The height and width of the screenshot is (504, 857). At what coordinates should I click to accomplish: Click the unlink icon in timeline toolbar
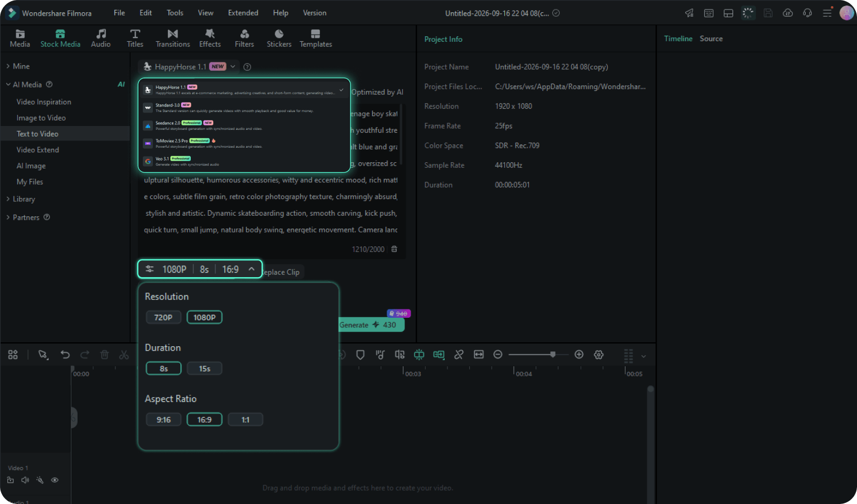pyautogui.click(x=459, y=355)
